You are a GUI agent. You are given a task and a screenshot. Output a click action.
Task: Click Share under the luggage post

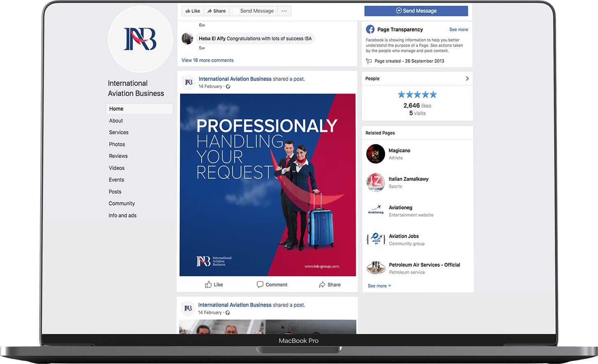pos(330,284)
